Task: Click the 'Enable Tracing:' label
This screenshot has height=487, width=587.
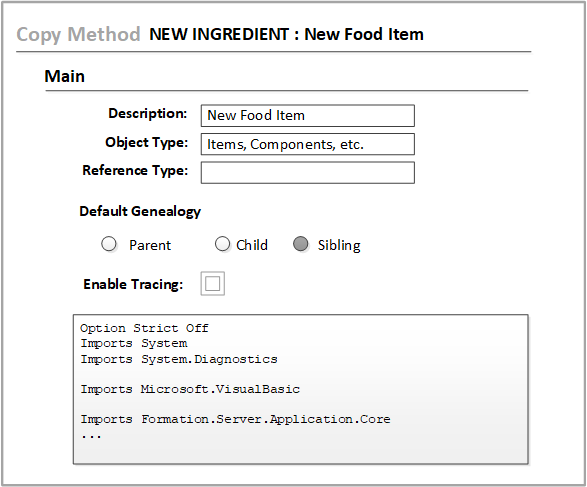Action: click(133, 284)
